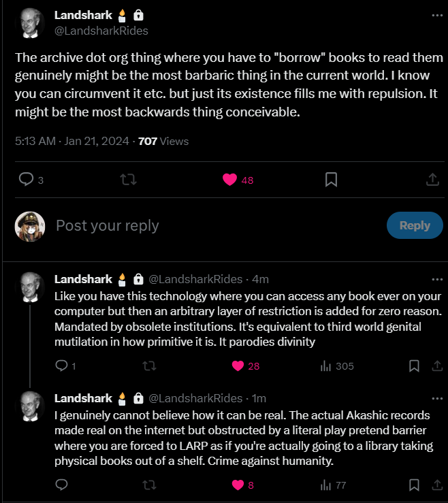
Task: Reply to the 4m comment with 1 reply
Action: 65,366
